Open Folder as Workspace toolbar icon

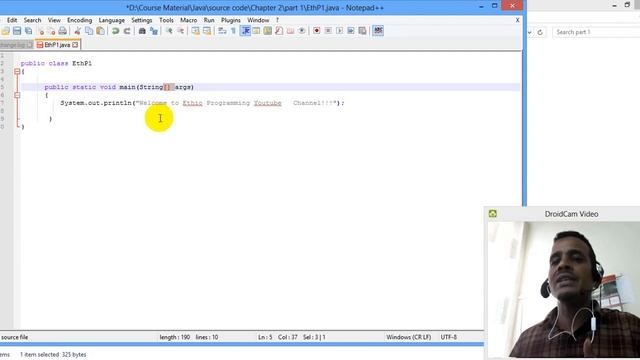click(291, 31)
